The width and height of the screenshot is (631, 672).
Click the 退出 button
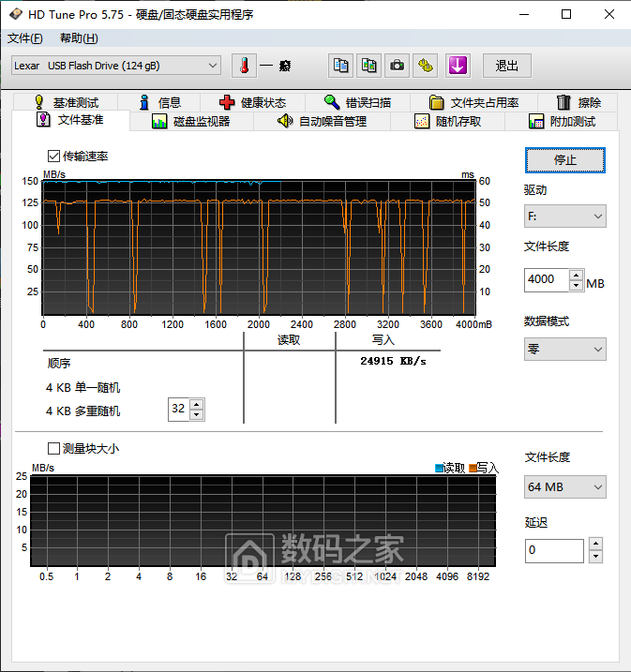(507, 66)
